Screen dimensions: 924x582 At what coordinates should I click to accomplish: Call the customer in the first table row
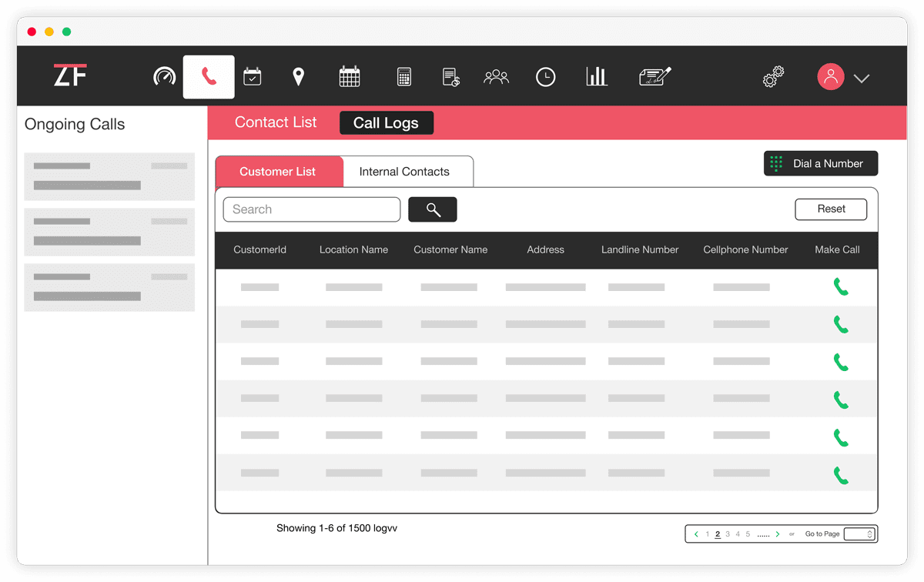click(x=841, y=287)
